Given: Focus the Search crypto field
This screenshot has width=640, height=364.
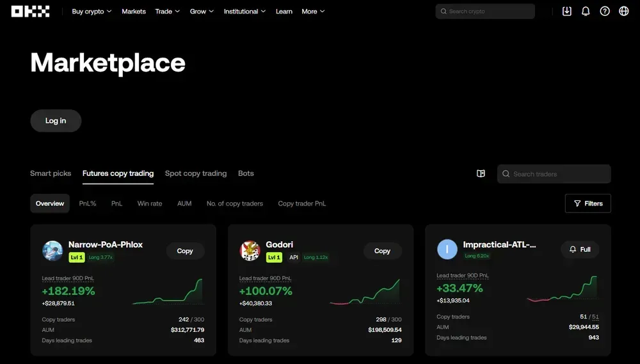Looking at the screenshot, I should [485, 12].
